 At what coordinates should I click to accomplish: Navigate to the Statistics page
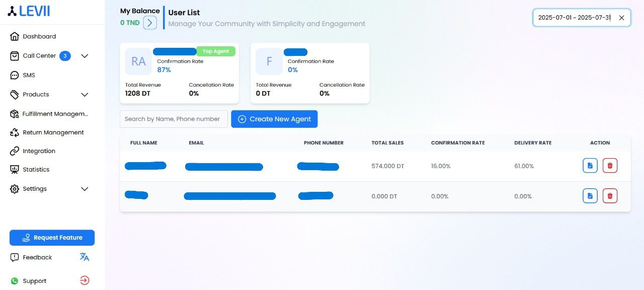pyautogui.click(x=36, y=170)
